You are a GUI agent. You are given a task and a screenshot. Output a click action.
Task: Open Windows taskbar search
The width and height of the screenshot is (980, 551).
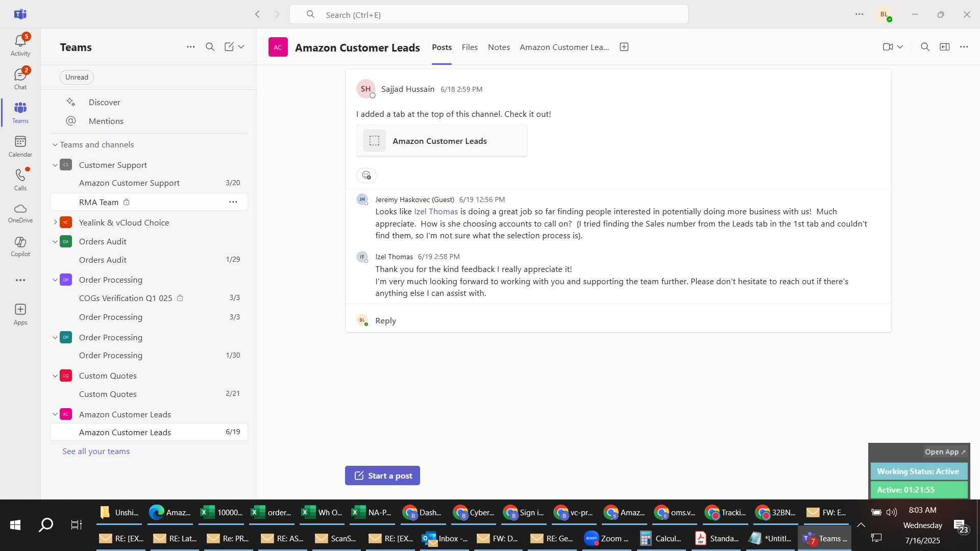point(46,525)
